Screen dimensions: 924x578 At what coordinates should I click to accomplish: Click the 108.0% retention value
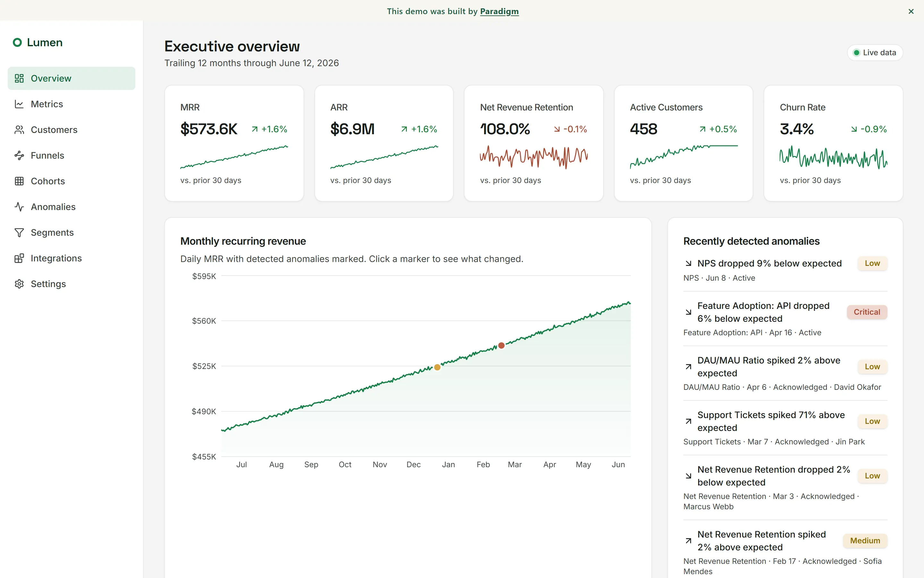point(505,129)
